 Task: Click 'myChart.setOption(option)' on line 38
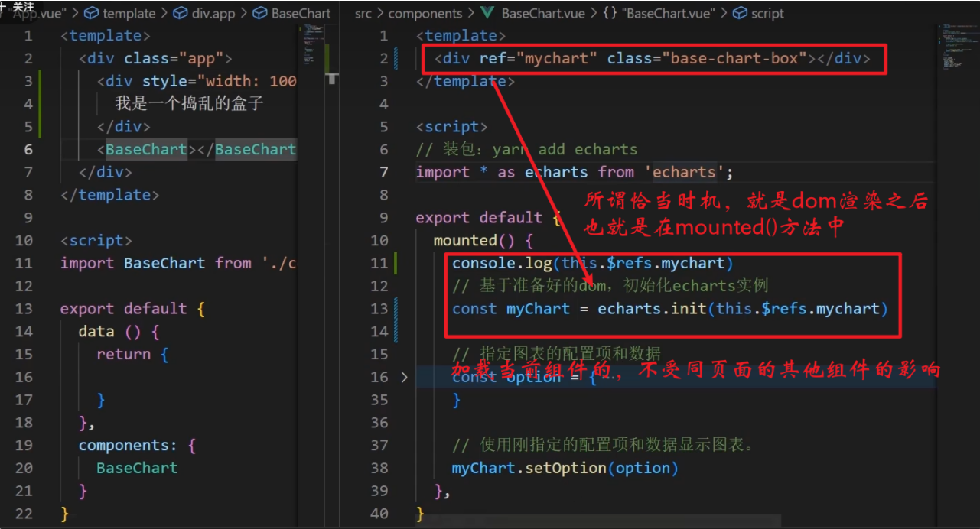[x=565, y=468]
